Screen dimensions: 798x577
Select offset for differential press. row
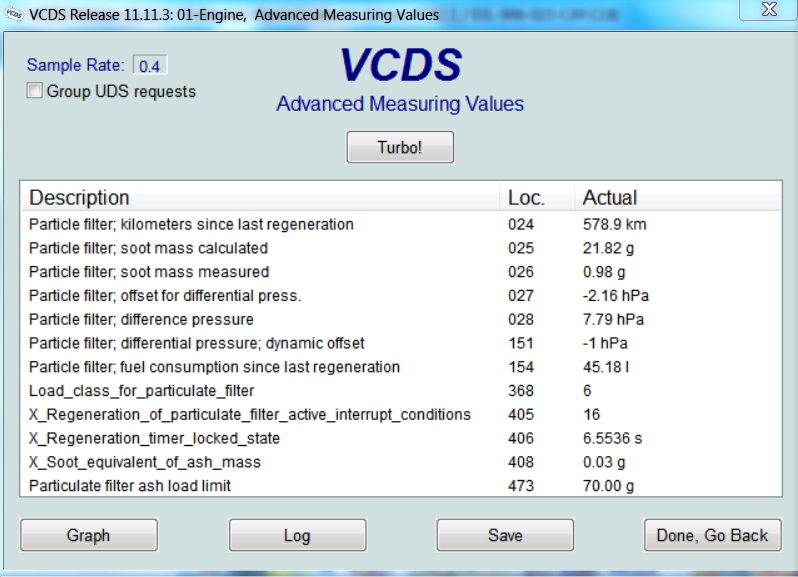tap(165, 296)
